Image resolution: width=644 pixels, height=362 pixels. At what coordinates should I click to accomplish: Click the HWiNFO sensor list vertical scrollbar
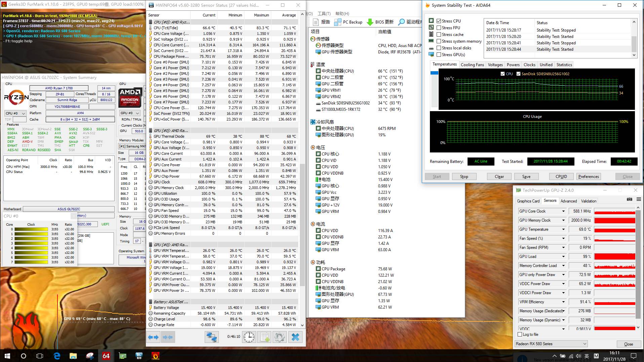[x=302, y=170]
